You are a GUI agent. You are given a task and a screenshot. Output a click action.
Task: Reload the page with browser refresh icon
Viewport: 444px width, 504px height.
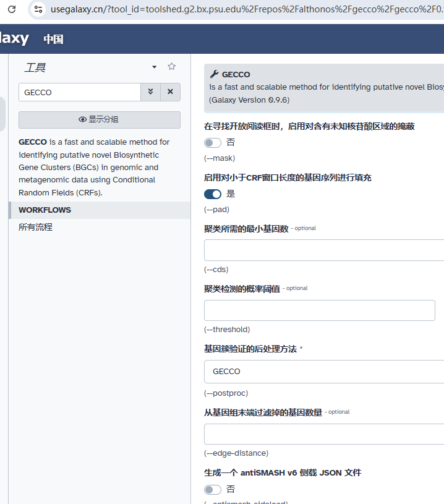[12, 9]
